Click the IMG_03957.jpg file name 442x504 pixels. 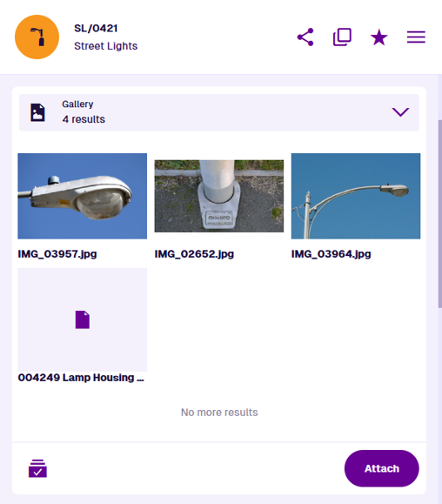click(57, 254)
